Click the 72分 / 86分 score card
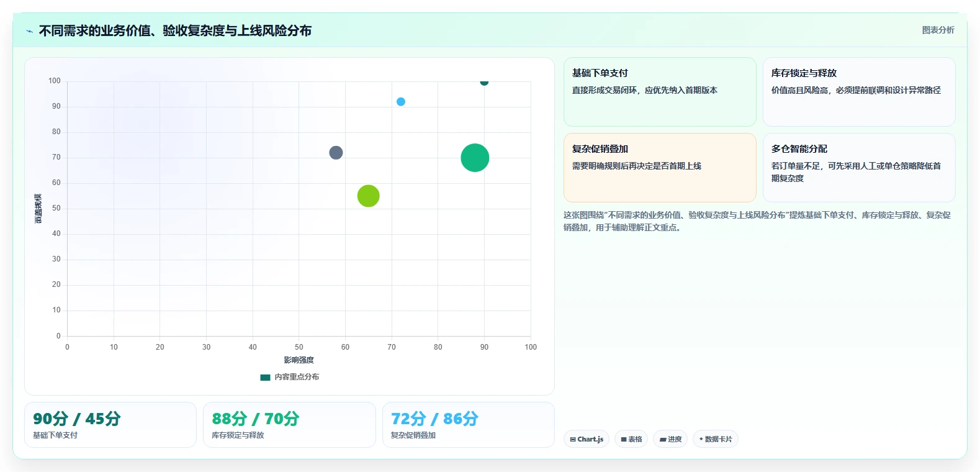 (469, 425)
